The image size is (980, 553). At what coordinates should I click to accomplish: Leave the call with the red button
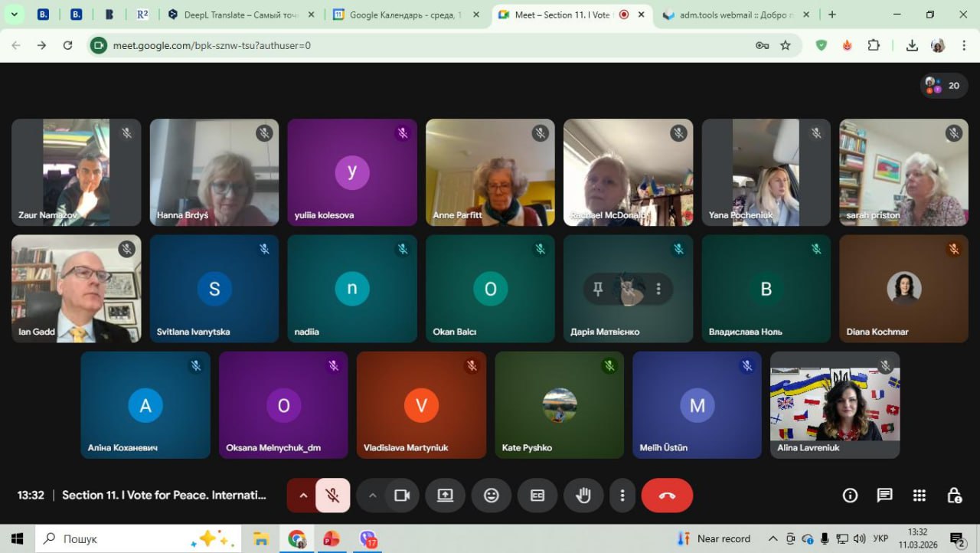click(667, 496)
